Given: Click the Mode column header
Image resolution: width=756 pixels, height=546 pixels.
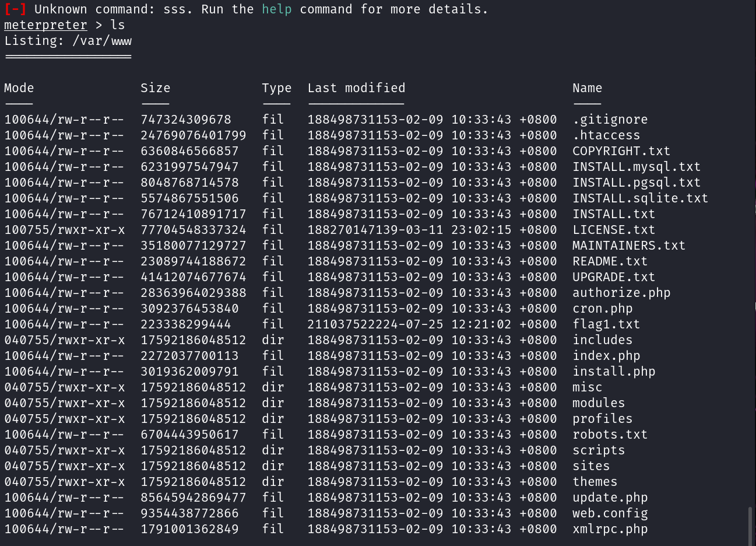Looking at the screenshot, I should coord(19,88).
